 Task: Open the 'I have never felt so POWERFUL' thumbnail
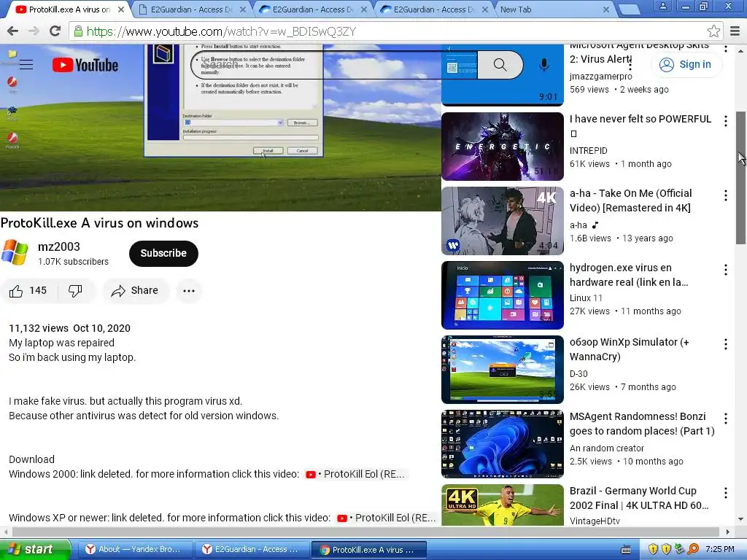pyautogui.click(x=503, y=147)
